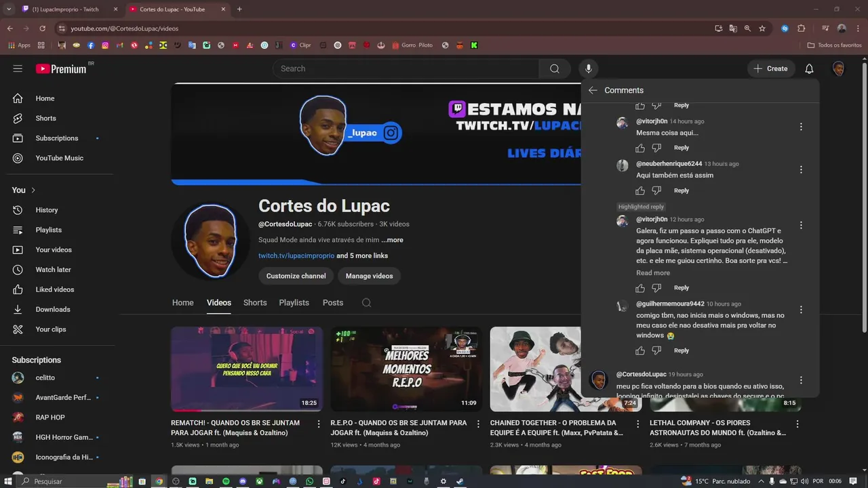Reply to @neuberhenrique6244 comment

click(682, 190)
